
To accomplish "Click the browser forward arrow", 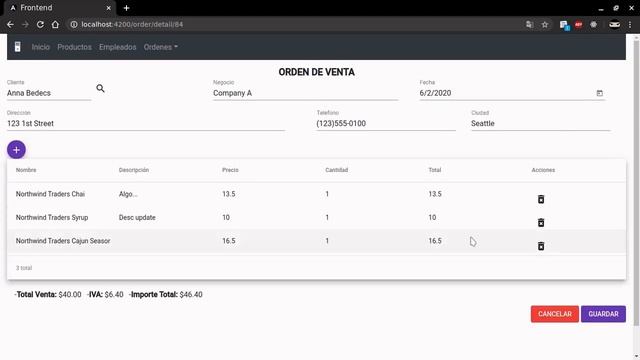I will pos(25,24).
